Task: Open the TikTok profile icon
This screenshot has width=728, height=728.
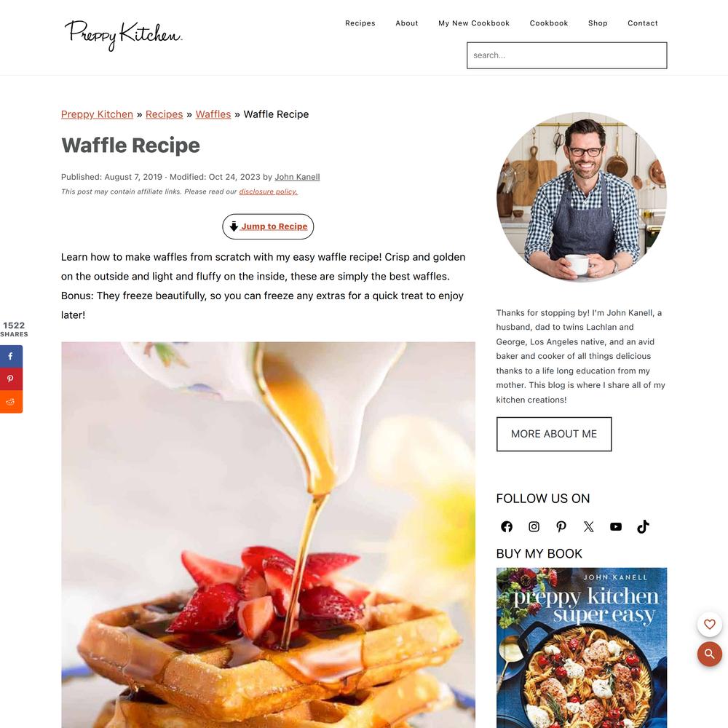Action: coord(643,526)
